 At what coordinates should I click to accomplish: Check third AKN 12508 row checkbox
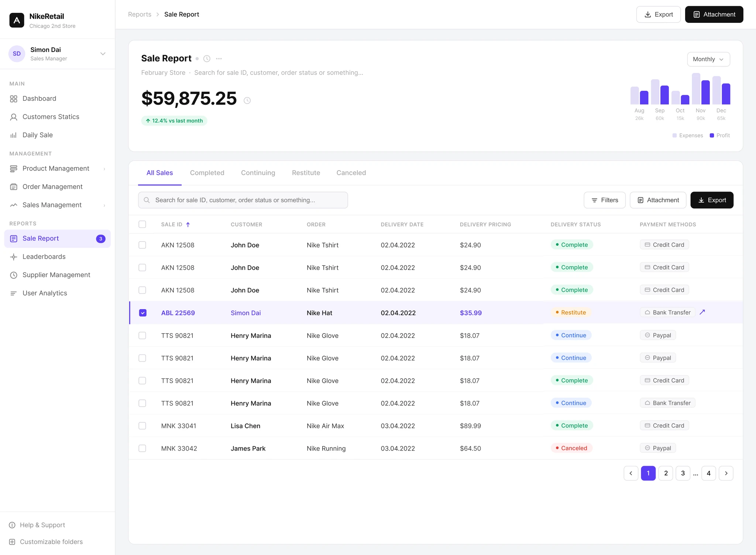pyautogui.click(x=142, y=290)
